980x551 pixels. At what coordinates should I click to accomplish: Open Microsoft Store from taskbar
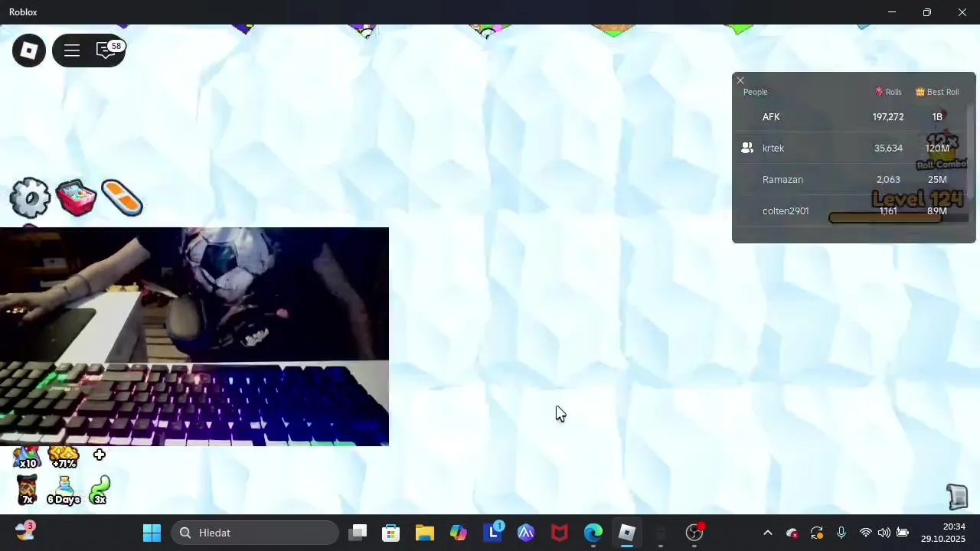tap(391, 533)
